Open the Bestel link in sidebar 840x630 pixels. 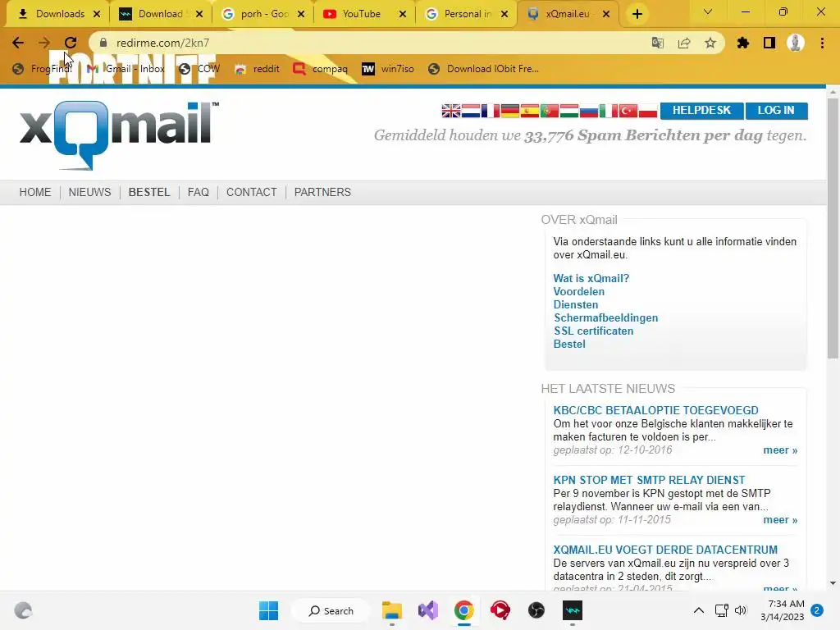(569, 344)
